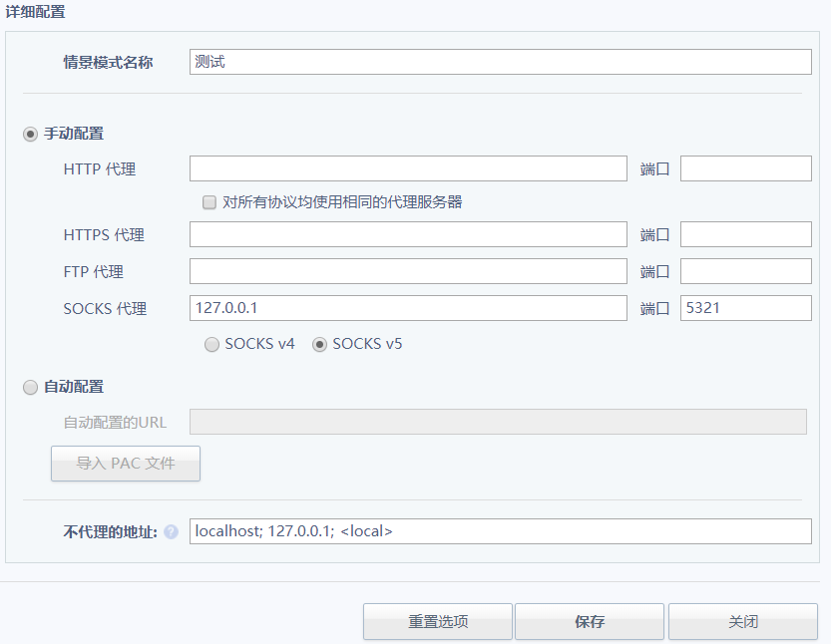Choose SOCKS v5 option
The image size is (831, 644).
[319, 344]
